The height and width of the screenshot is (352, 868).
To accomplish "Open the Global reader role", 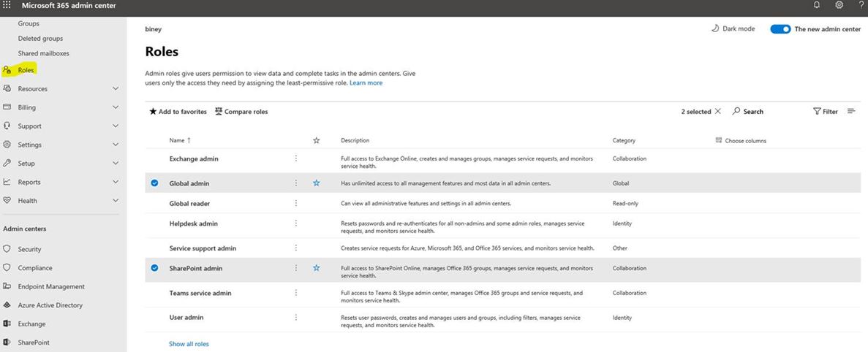I will pyautogui.click(x=189, y=203).
